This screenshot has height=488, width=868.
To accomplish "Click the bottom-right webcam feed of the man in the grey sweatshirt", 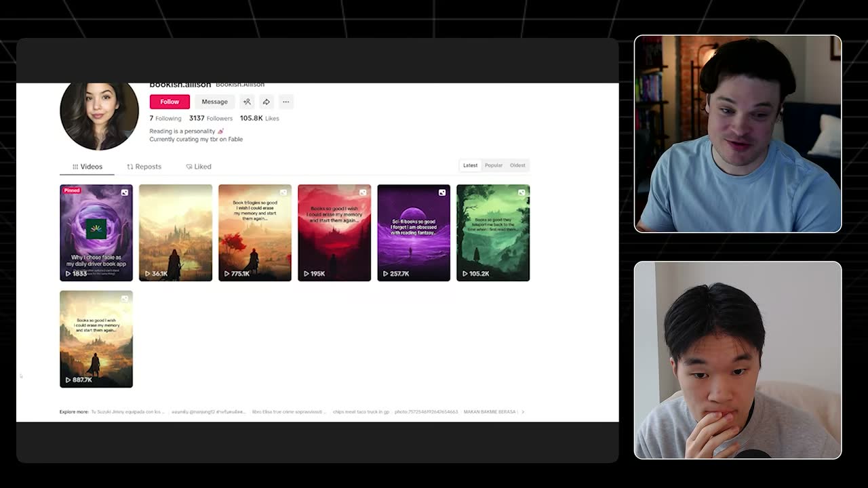I will pyautogui.click(x=738, y=361).
